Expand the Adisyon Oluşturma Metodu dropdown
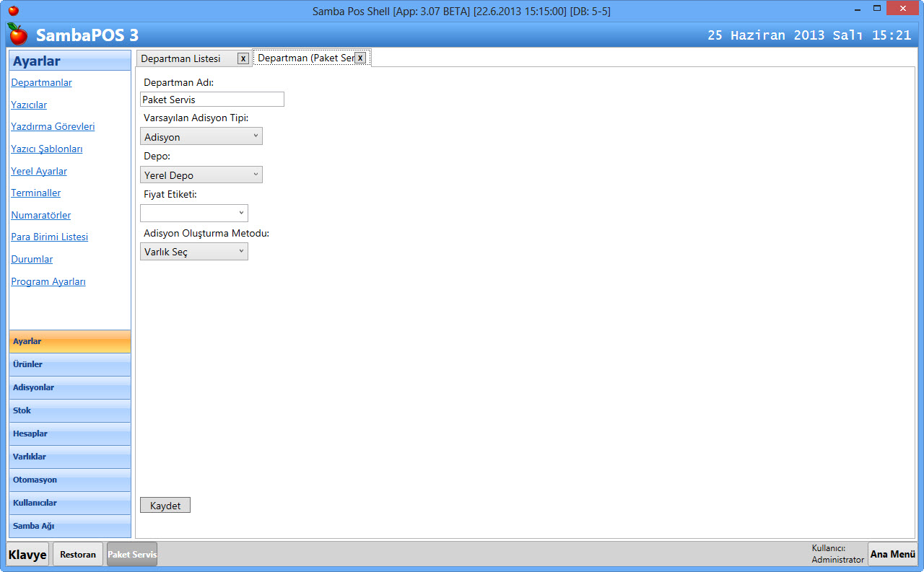This screenshot has height=572, width=924. 194,252
